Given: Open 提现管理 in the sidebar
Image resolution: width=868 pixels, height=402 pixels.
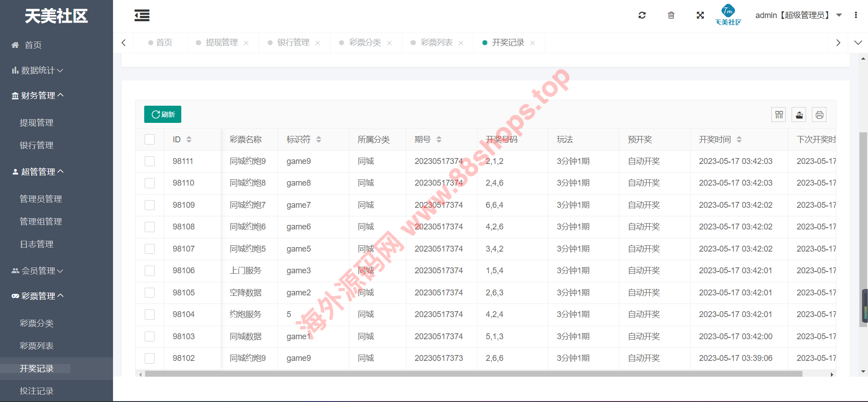Looking at the screenshot, I should coord(37,123).
